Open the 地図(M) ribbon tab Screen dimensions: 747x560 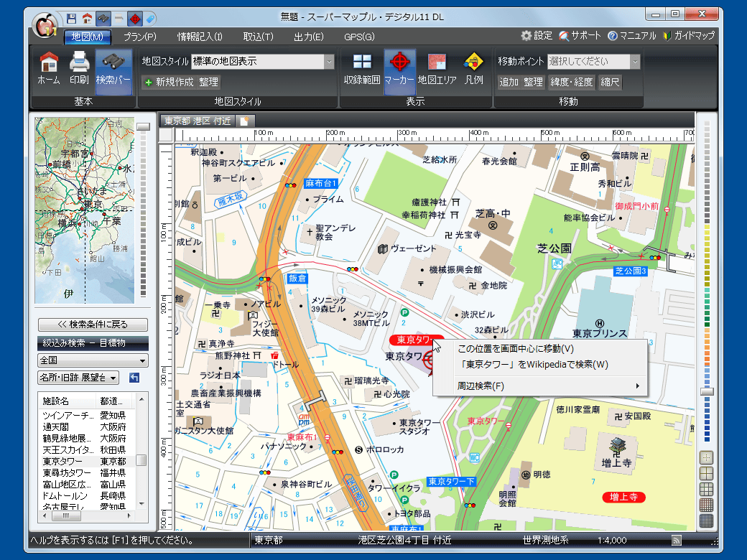pyautogui.click(x=87, y=37)
